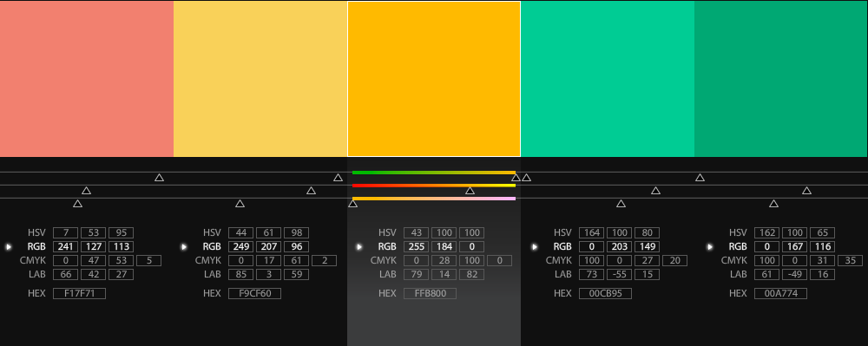Click the RGB arrow indicator for 00A774 column
Image resolution: width=868 pixels, height=346 pixels.
[x=710, y=247]
